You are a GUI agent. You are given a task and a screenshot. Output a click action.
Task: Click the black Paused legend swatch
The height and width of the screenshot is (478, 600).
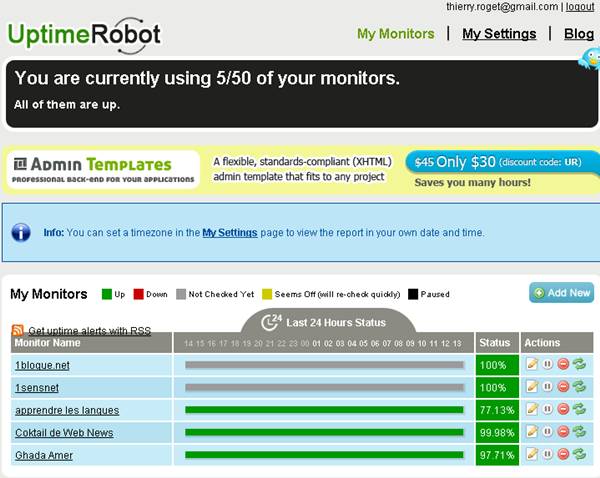(413, 294)
